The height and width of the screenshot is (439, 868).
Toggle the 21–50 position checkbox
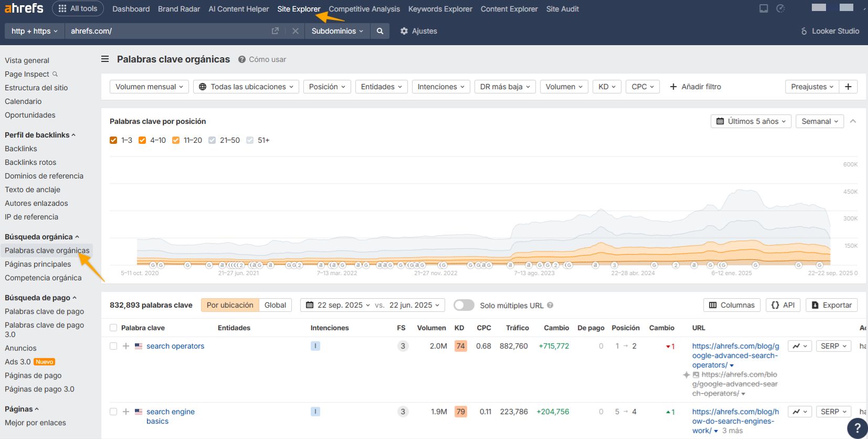[212, 140]
